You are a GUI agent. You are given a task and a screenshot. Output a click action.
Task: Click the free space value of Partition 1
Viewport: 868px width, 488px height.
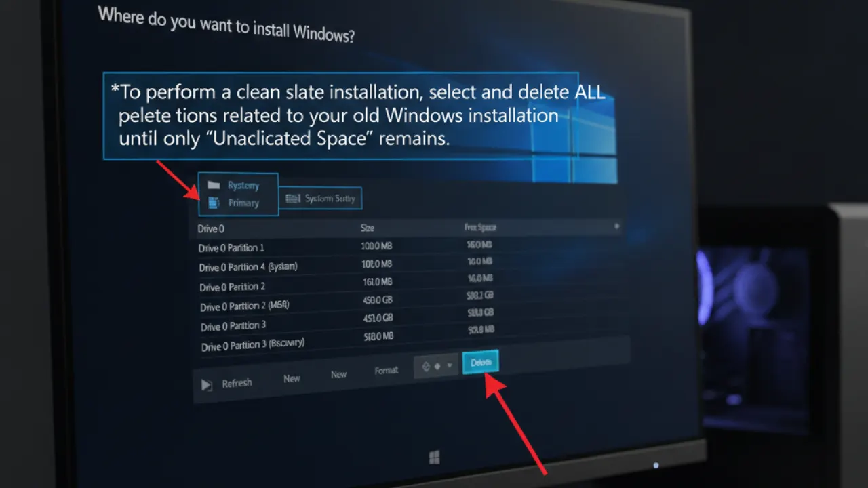tap(479, 245)
